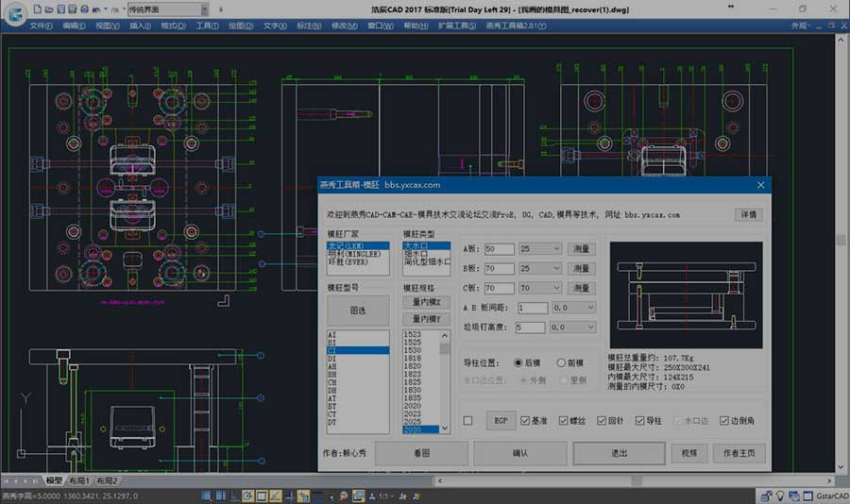850x504 pixels.
Task: Select 明利(MINGLEE) in manufacturer list
Action: tap(356, 253)
